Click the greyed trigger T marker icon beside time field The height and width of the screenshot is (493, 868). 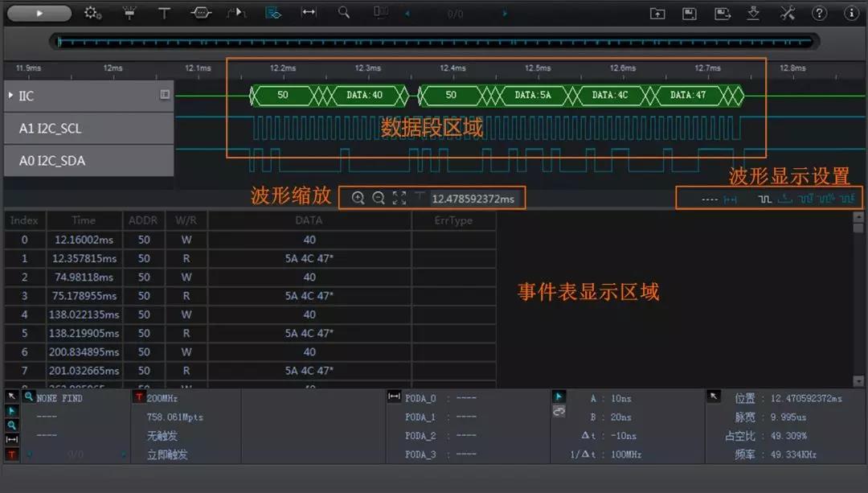[420, 195]
